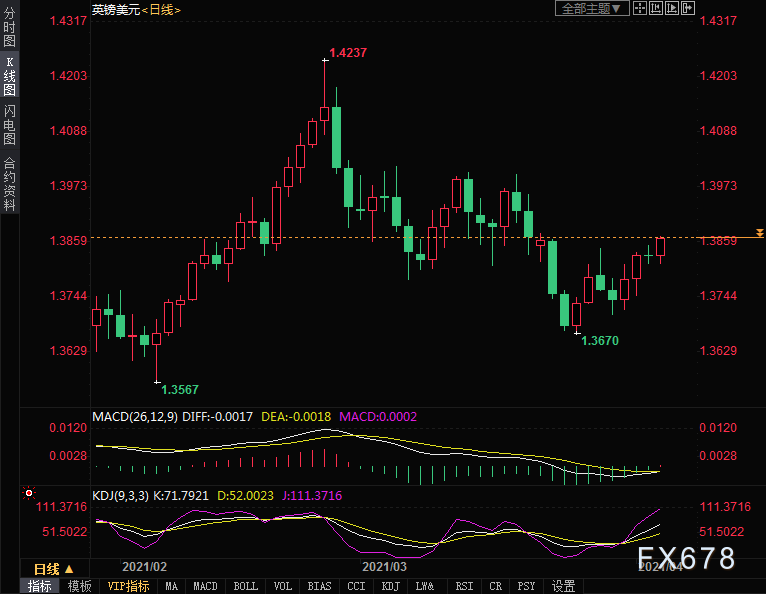766x594 pixels.
Task: Expand the 日线 period selector
Action: pos(54,569)
